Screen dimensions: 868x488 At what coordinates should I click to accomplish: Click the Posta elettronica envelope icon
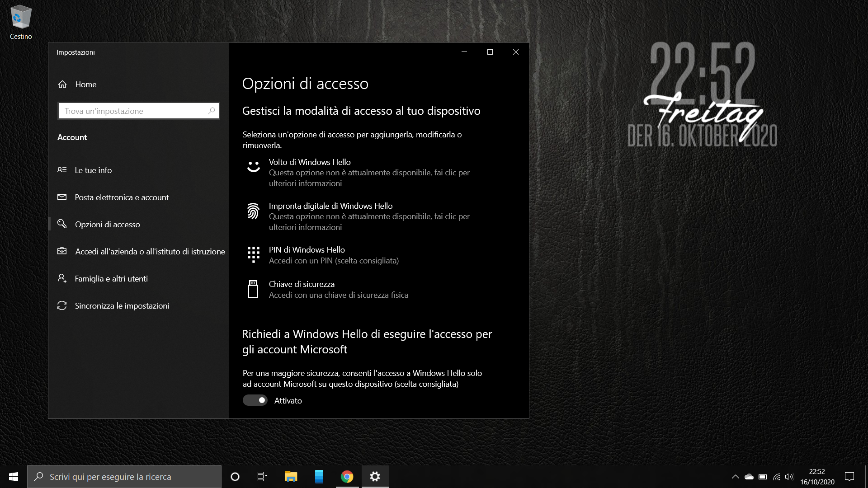(x=62, y=197)
